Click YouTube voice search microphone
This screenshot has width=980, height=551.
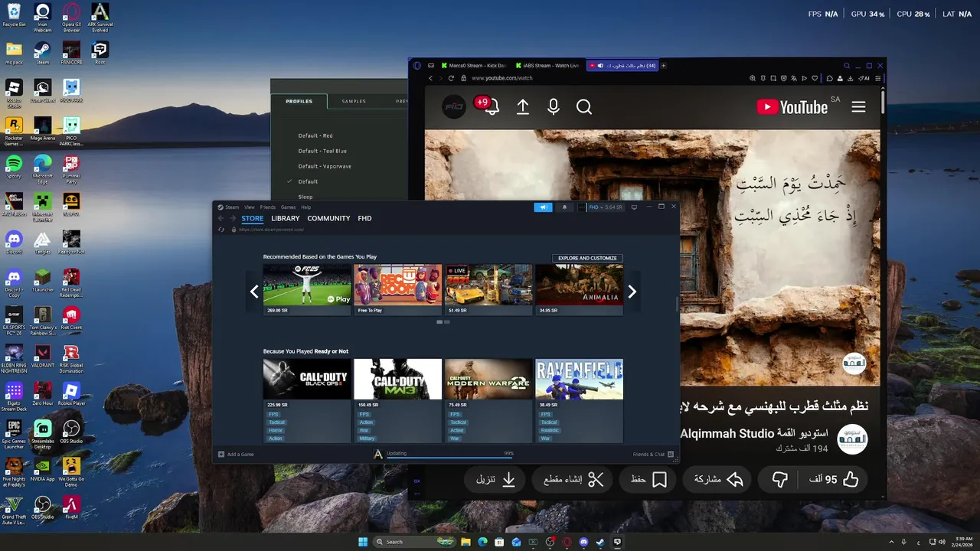(x=554, y=107)
